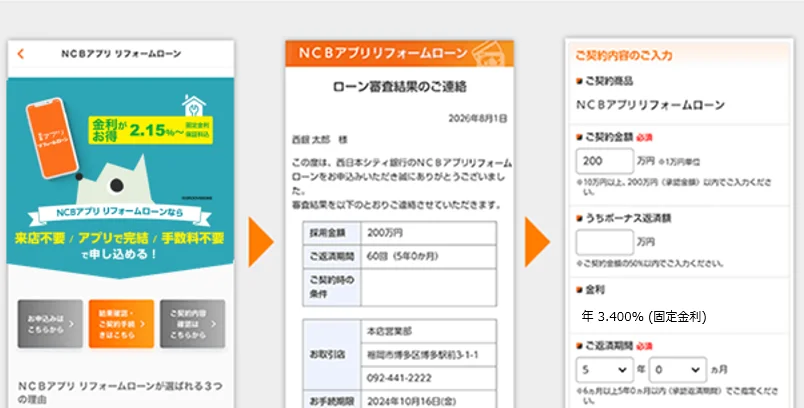This screenshot has width=804, height=408.
Task: Click 来店不要 / アプリで完結 / 手数料不要 text
Action: (x=119, y=238)
